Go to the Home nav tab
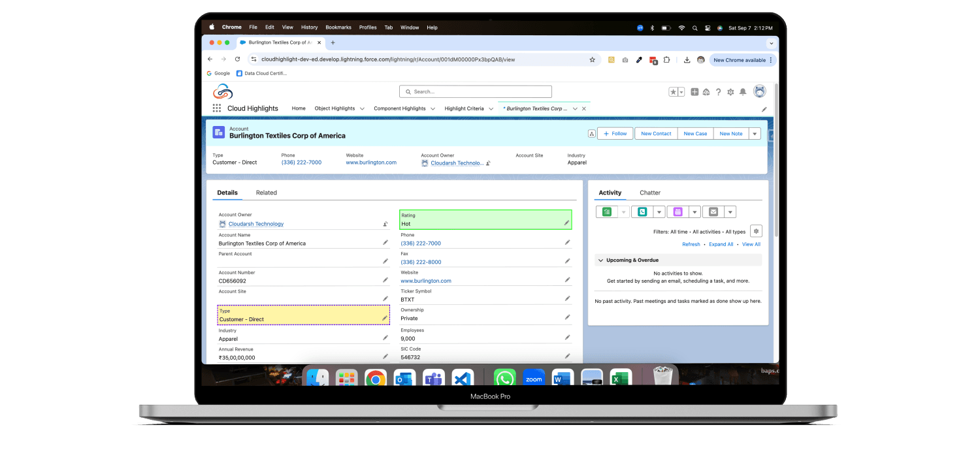Image resolution: width=980 pixels, height=457 pixels. (x=299, y=108)
